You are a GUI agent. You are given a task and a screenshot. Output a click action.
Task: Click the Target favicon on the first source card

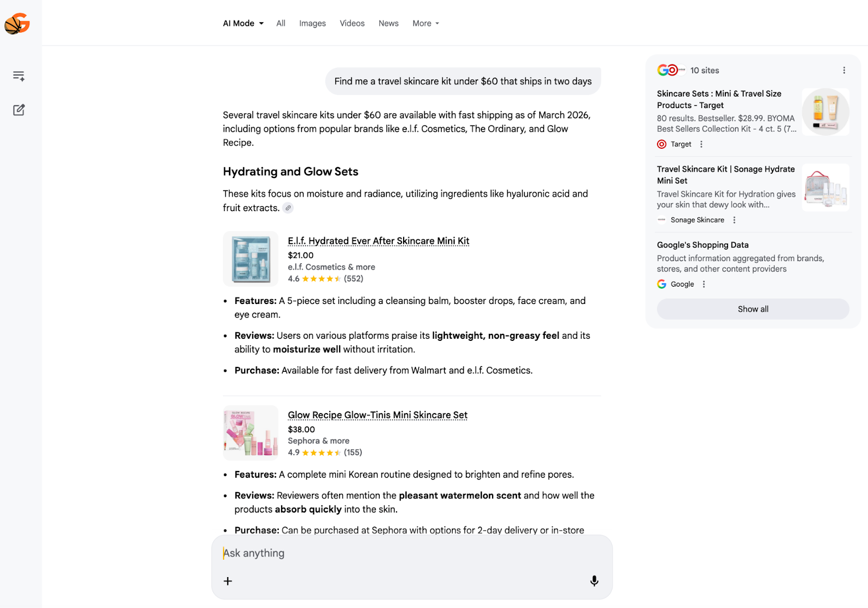661,144
